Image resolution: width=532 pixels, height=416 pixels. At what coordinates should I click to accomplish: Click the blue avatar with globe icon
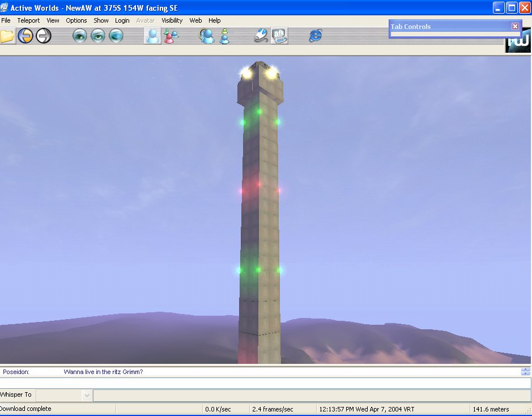[x=206, y=36]
